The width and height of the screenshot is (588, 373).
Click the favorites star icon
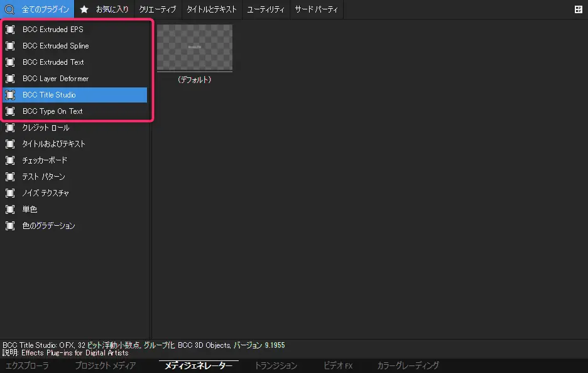[x=84, y=9]
